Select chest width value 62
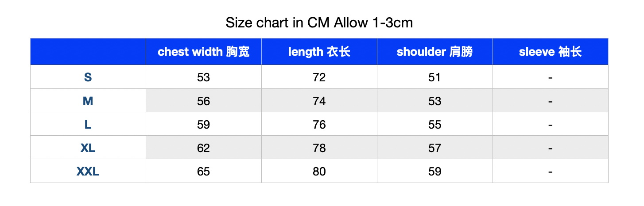This screenshot has height=206, width=644. click(204, 148)
